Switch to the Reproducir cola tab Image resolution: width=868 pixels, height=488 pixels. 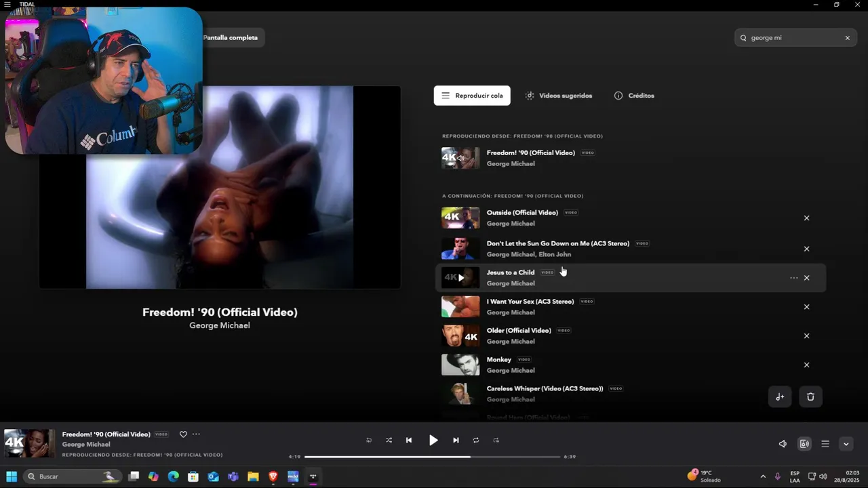point(472,96)
